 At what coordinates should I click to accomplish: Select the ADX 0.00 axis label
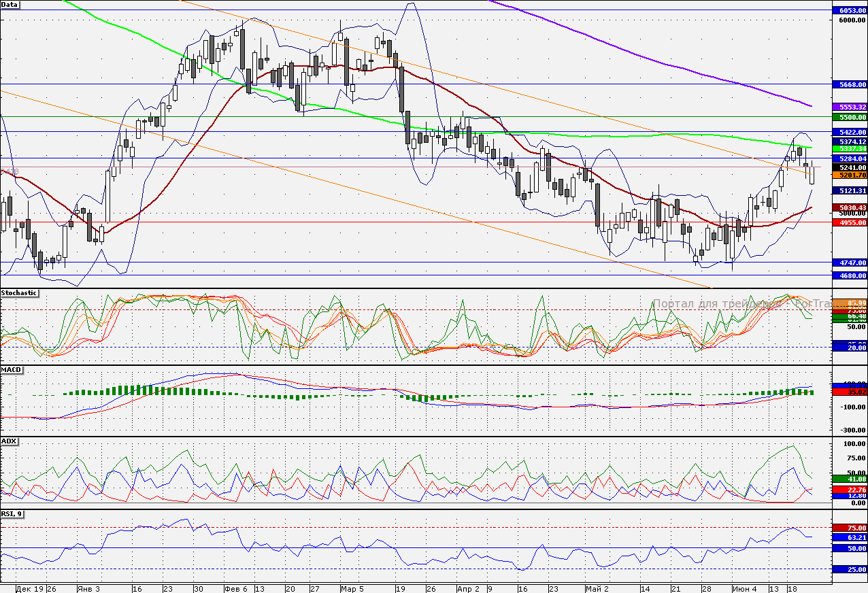pyautogui.click(x=857, y=503)
